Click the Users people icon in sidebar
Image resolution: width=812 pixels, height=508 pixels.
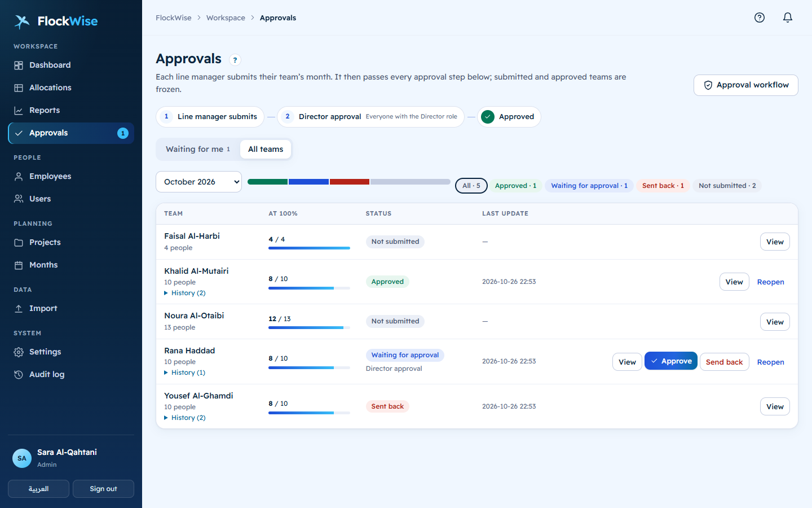click(19, 199)
